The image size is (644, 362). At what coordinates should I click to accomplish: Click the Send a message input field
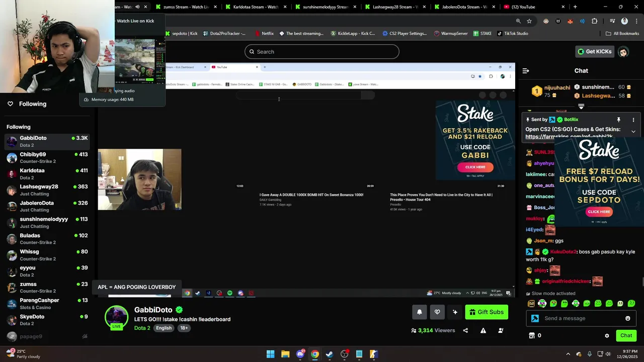point(581,318)
